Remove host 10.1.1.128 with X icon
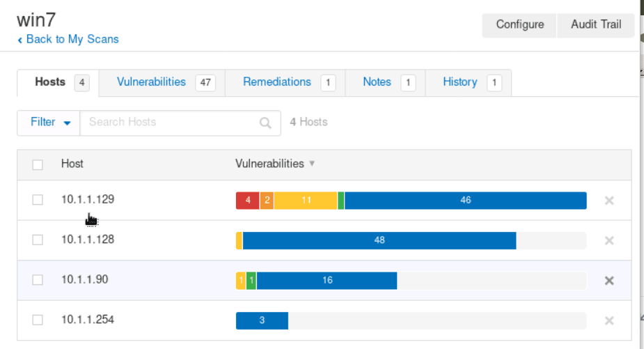 tap(609, 240)
